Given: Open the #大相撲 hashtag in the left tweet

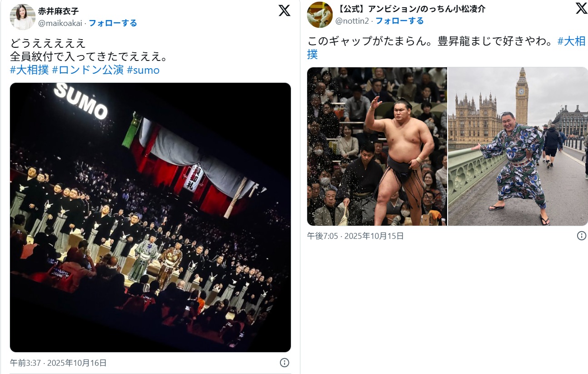Looking at the screenshot, I should 29,70.
